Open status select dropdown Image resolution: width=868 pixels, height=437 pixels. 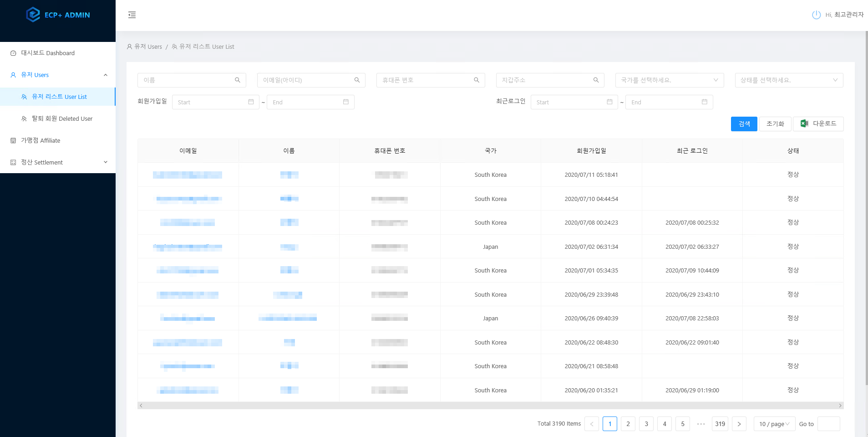tap(789, 80)
